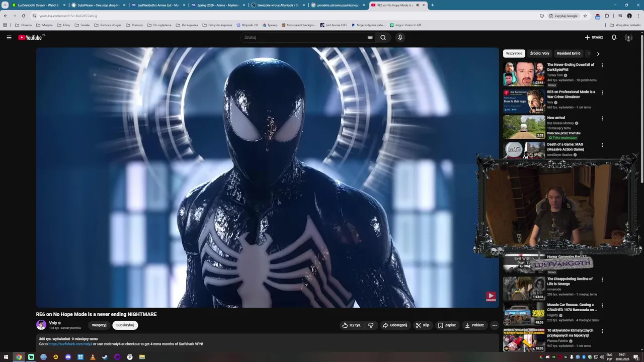The height and width of the screenshot is (362, 644).
Task: Open the New arrival bus thumbnail
Action: [x=524, y=127]
